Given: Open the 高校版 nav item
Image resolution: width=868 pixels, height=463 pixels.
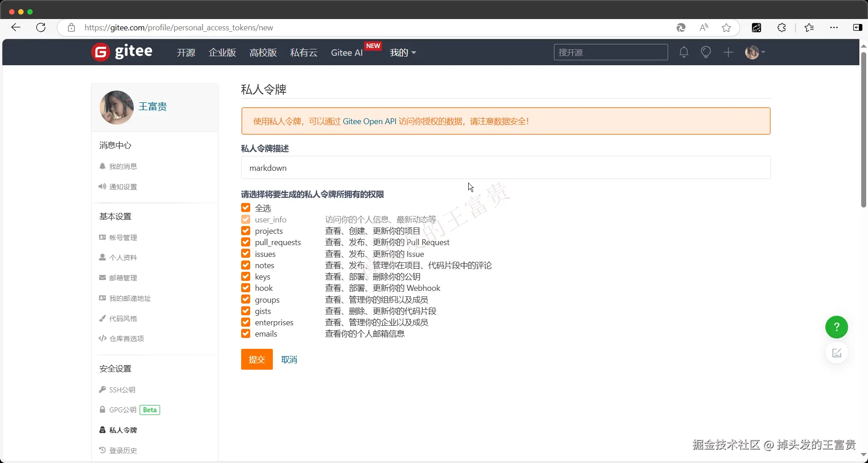Looking at the screenshot, I should click(x=263, y=53).
